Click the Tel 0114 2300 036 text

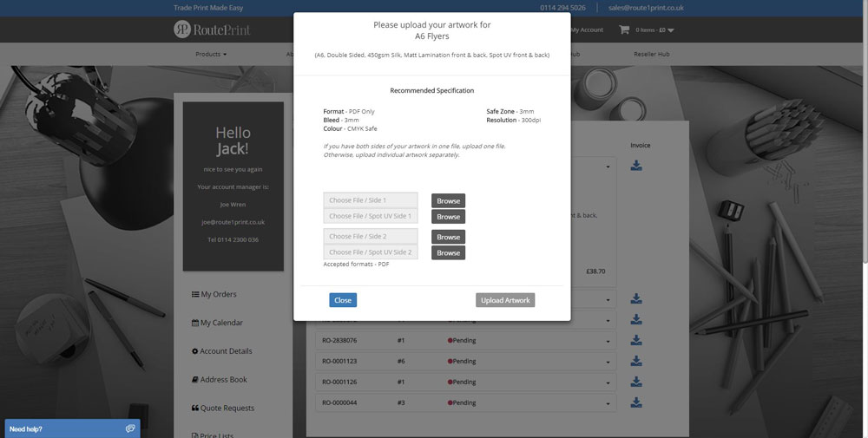[x=233, y=239]
